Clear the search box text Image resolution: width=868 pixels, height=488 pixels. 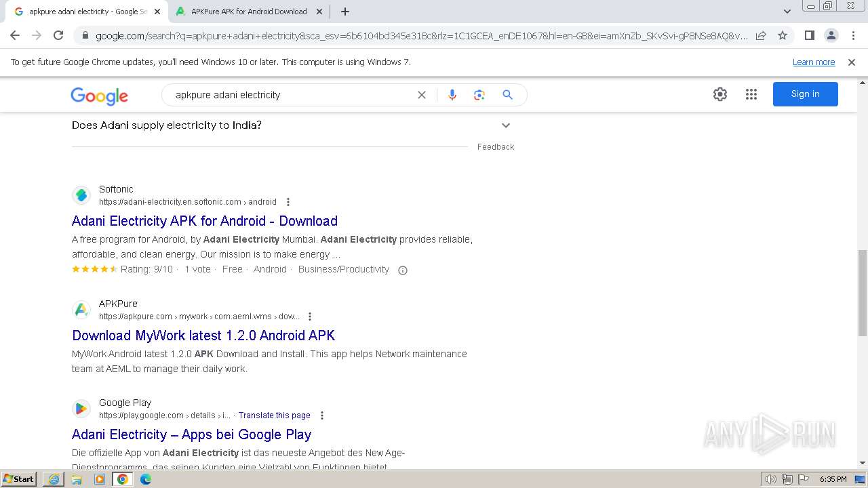[x=421, y=95]
